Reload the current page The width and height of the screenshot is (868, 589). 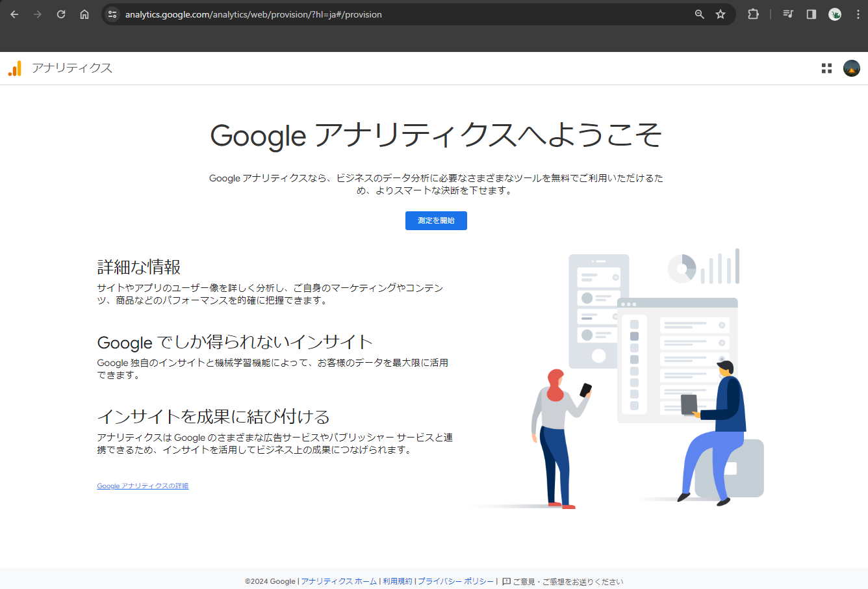[61, 14]
